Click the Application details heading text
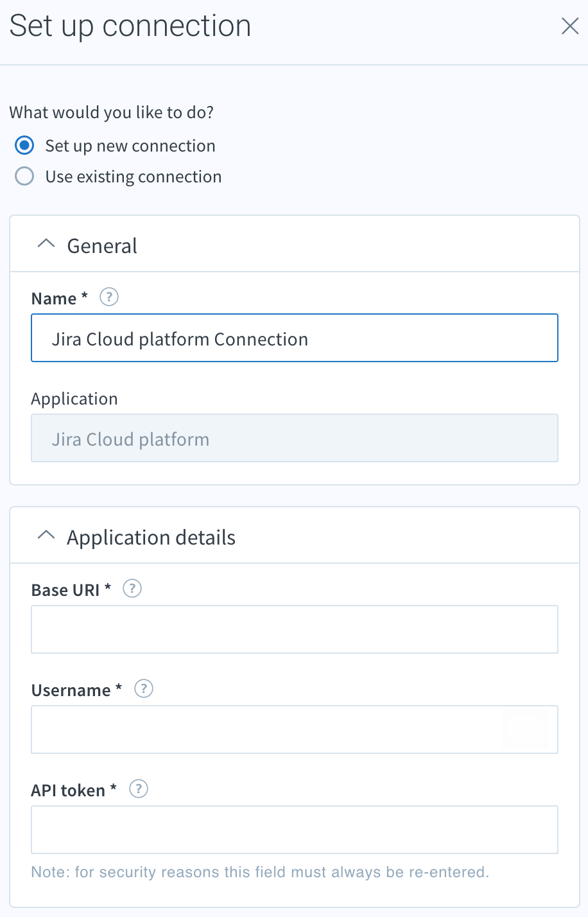The height and width of the screenshot is (917, 588). pyautogui.click(x=151, y=538)
